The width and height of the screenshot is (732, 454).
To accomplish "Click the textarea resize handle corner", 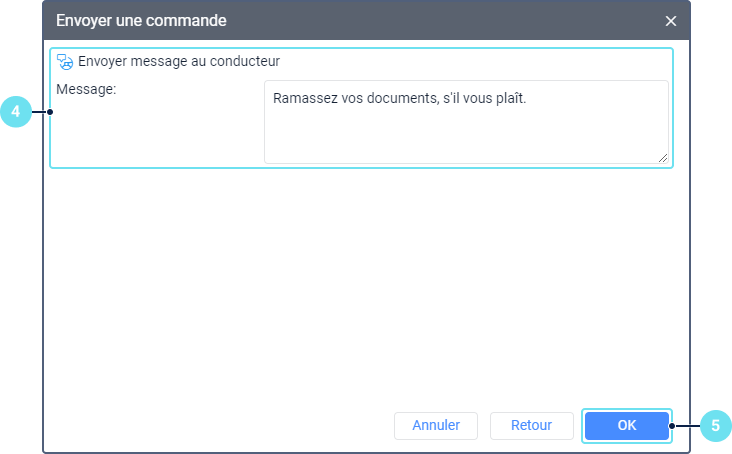I will click(x=663, y=157).
